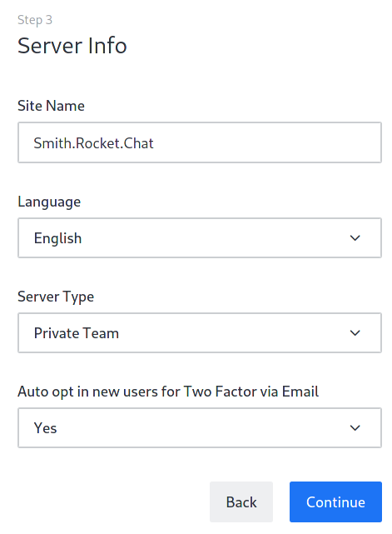Click the Two Factor dropdown chevron arrow
The width and height of the screenshot is (392, 534).
355,427
